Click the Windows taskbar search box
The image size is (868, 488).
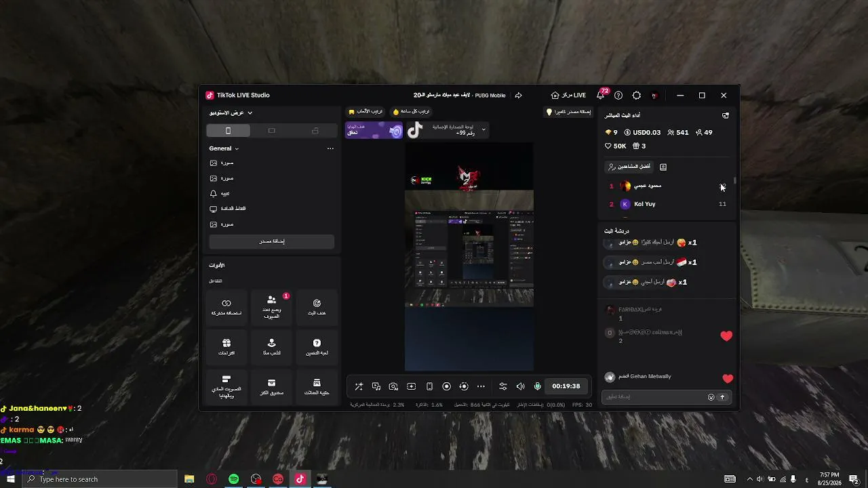pyautogui.click(x=100, y=479)
